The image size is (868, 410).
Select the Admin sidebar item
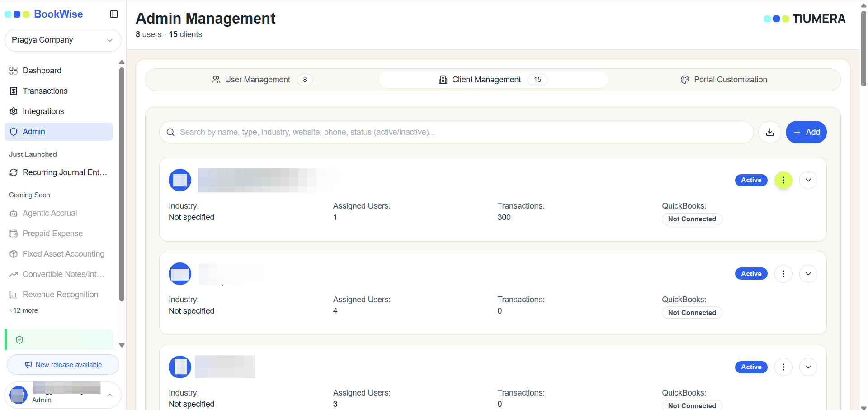[59, 132]
